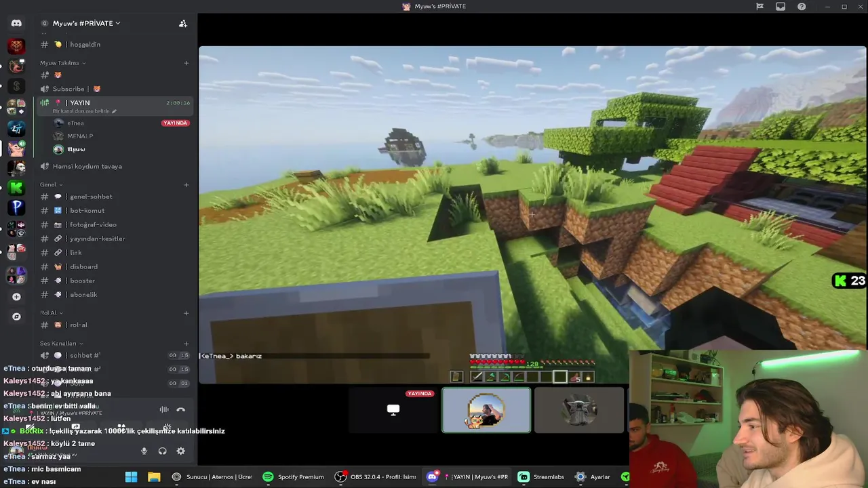Join the Subscribe voice channel

pyautogui.click(x=114, y=89)
